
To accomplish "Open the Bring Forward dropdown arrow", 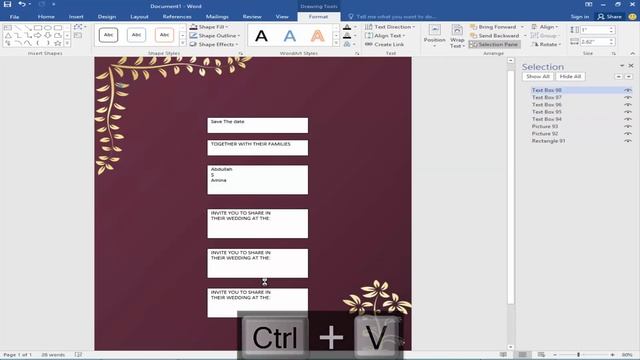I will [522, 27].
